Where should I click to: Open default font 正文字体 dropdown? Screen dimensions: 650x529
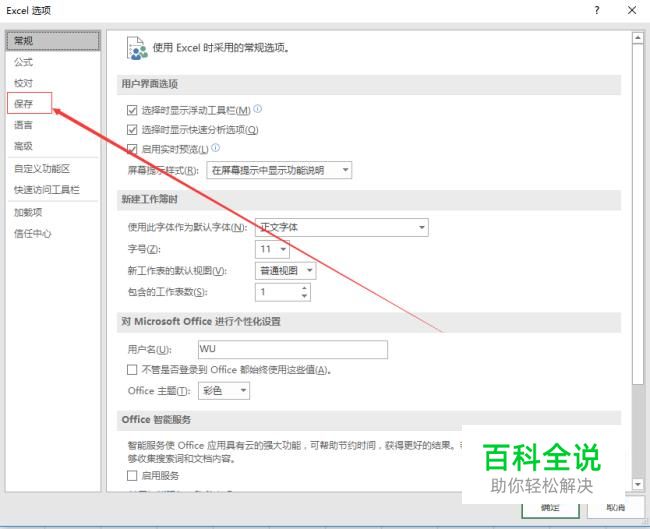click(x=342, y=227)
